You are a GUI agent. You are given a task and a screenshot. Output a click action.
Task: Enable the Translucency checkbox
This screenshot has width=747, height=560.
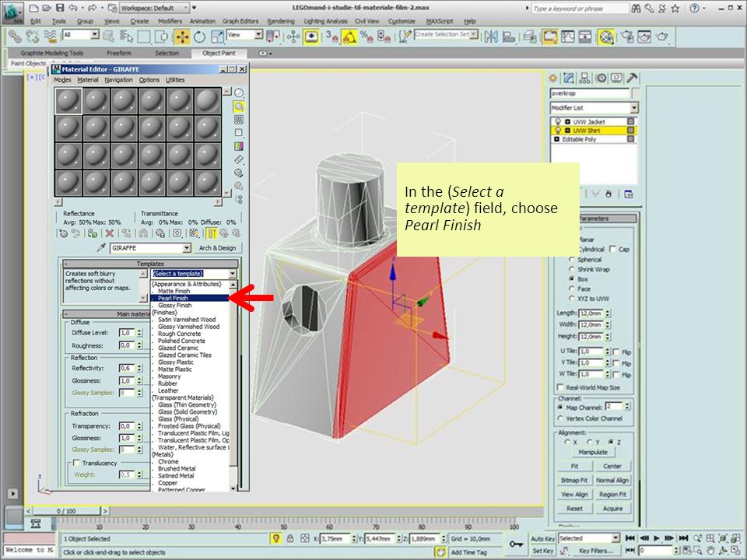point(76,463)
